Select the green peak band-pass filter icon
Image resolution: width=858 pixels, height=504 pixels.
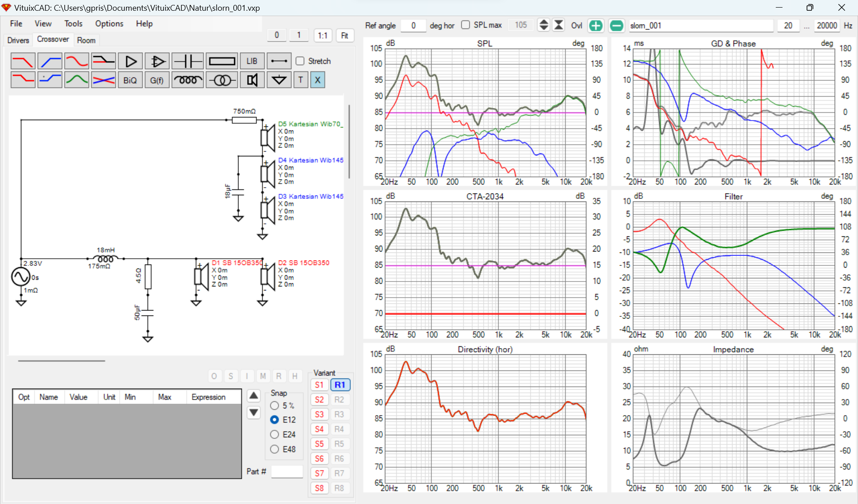pyautogui.click(x=76, y=80)
